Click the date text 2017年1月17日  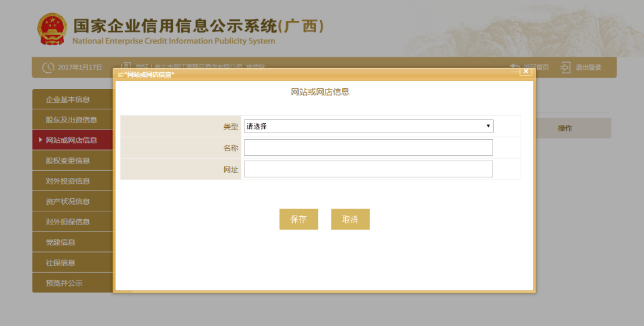click(80, 67)
